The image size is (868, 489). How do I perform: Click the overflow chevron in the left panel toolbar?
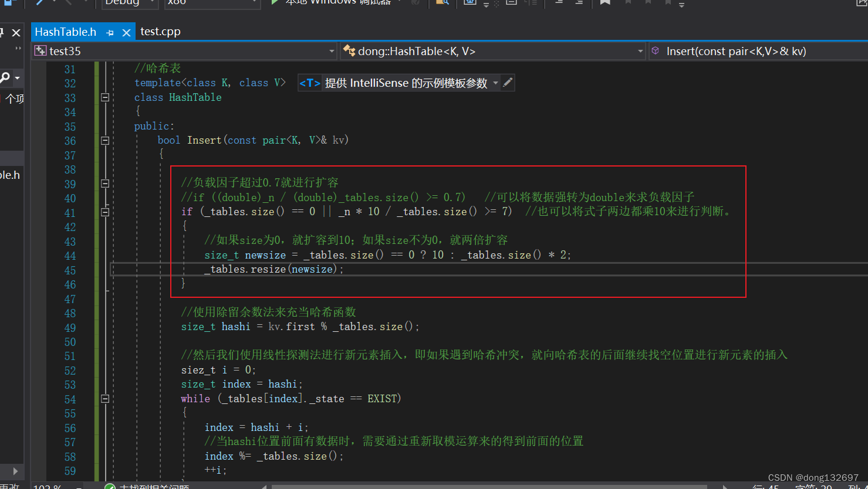click(x=18, y=49)
